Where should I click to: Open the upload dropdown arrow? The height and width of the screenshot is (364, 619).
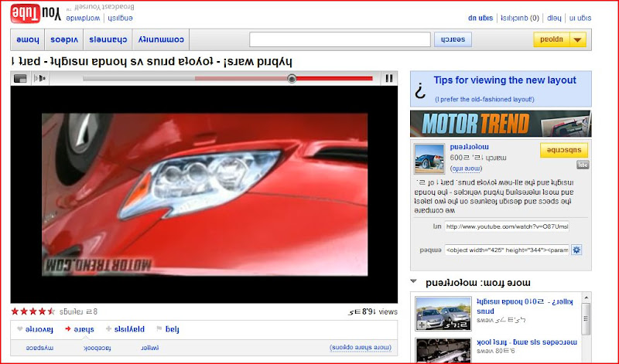pos(578,39)
